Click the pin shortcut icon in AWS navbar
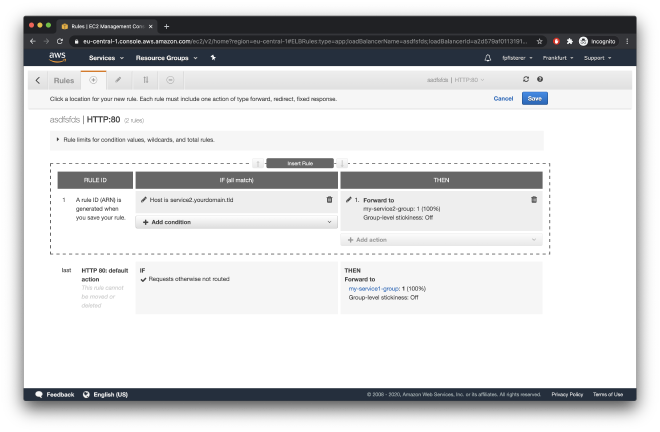 pyautogui.click(x=213, y=58)
